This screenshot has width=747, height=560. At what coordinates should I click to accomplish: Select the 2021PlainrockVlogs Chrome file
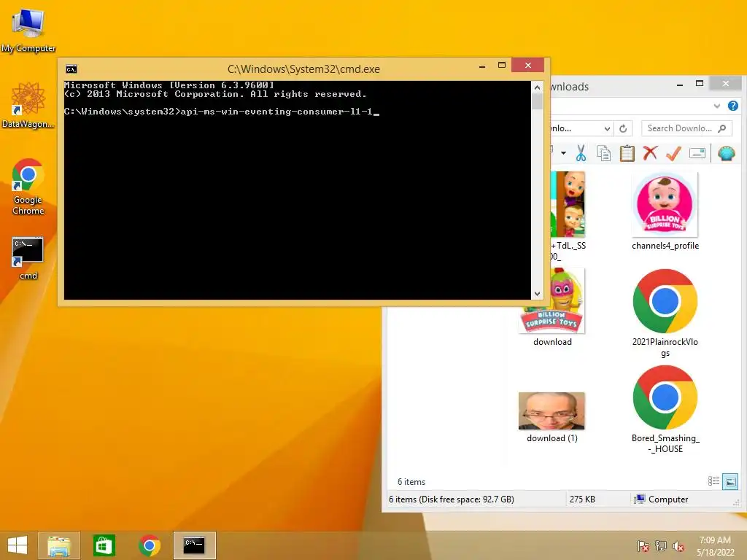665,312
